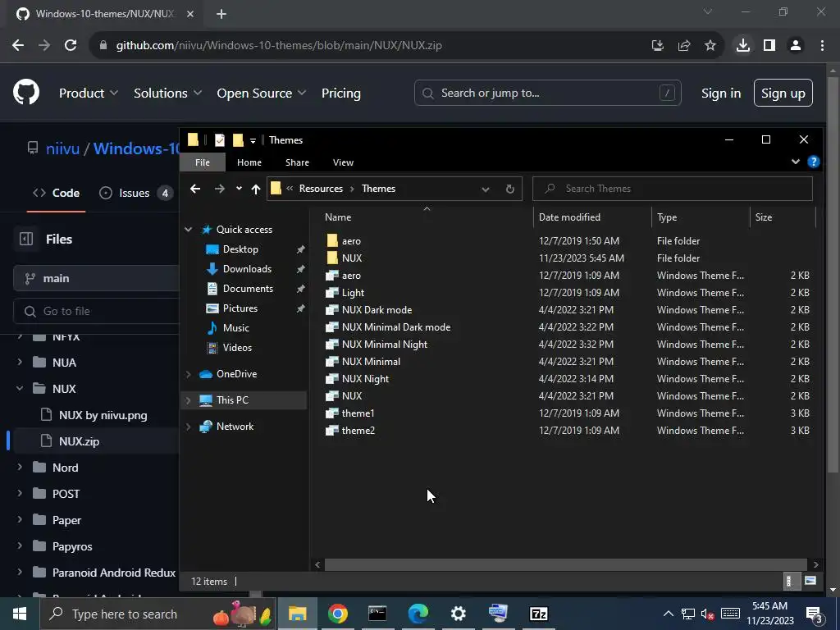Switch to the Code tab on GitHub
This screenshot has width=840, height=630.
click(57, 193)
